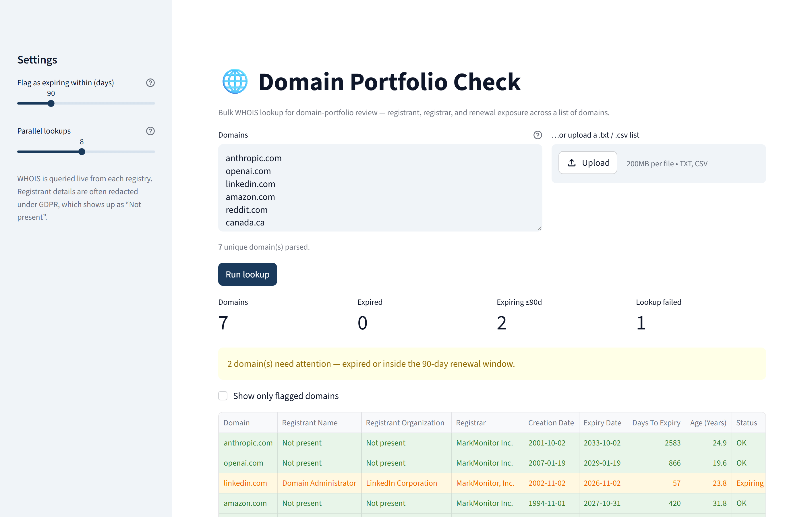Adjust the expiring-within days slider handle
The image size is (812, 517).
51,103
